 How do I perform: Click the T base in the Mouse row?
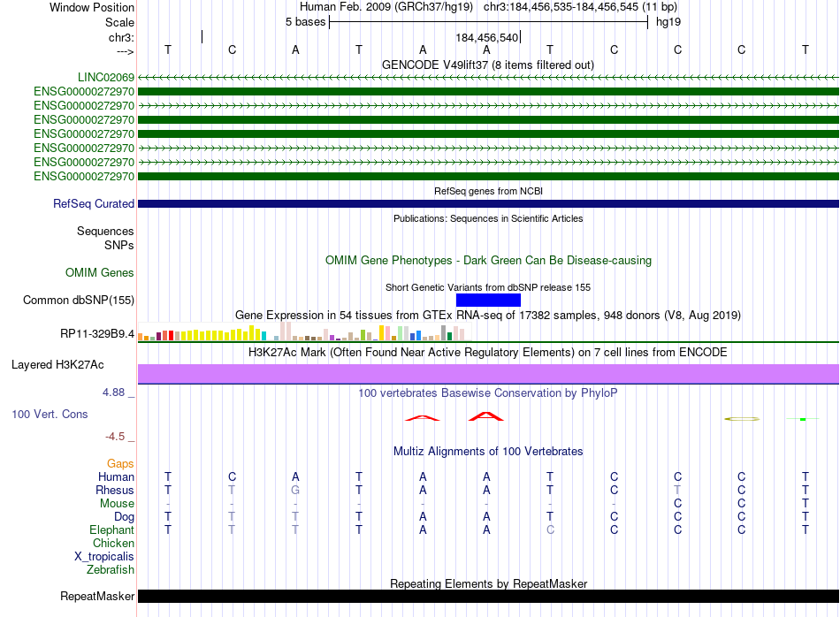806,504
